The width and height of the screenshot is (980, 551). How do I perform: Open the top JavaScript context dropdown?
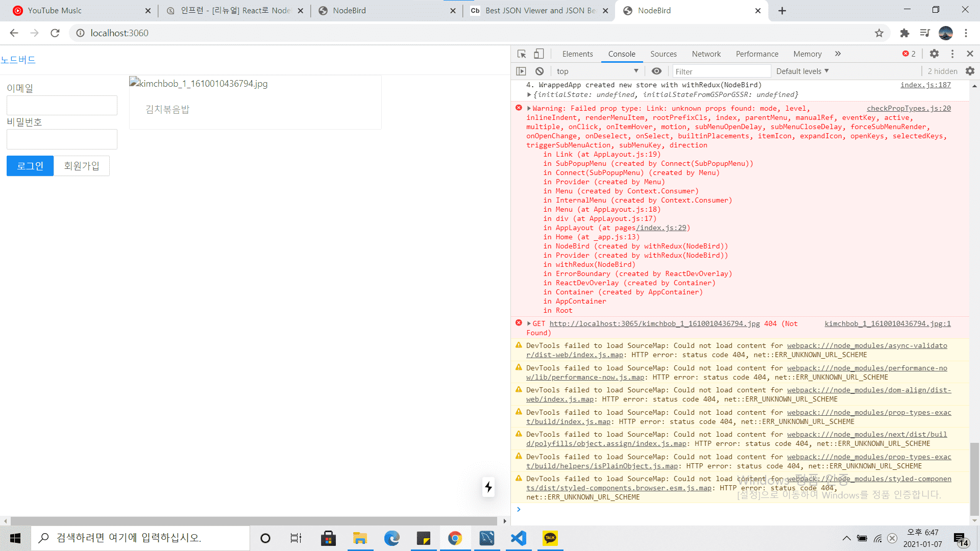click(597, 71)
